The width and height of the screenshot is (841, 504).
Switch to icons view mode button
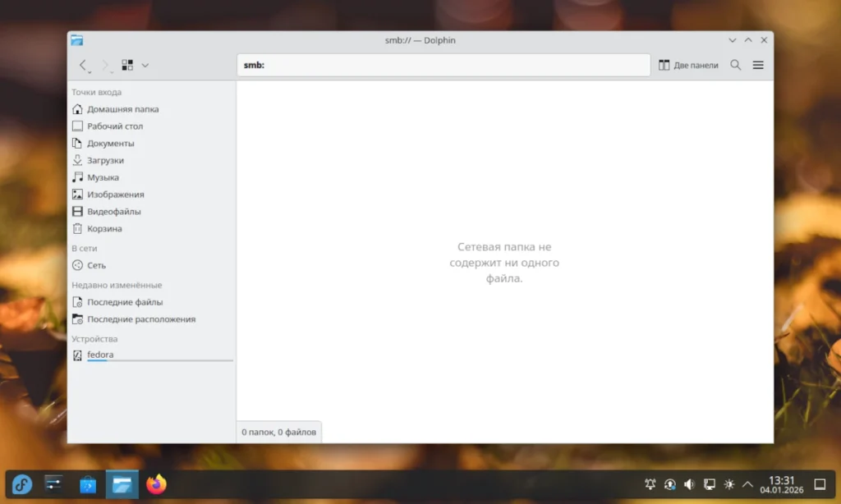(x=127, y=66)
